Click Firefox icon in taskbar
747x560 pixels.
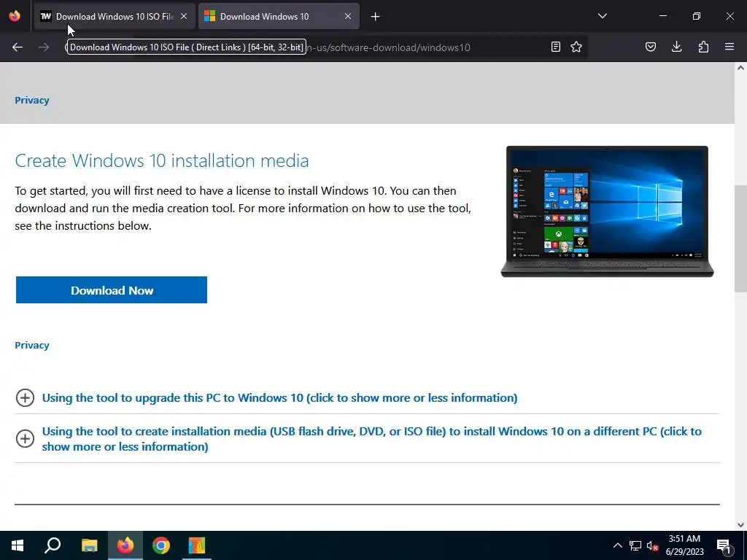point(125,545)
